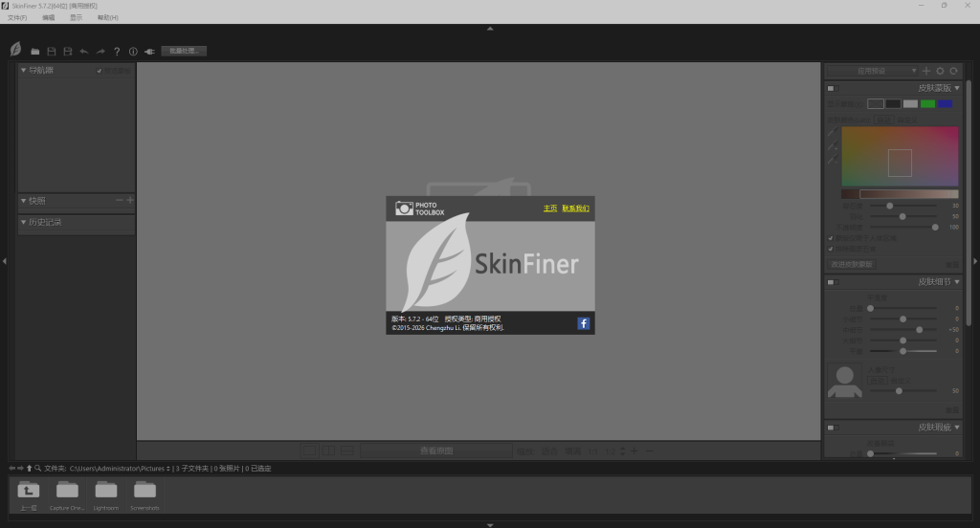Remove snapshot with minus icon in 快照
Image resolution: width=980 pixels, height=528 pixels.
tap(120, 200)
